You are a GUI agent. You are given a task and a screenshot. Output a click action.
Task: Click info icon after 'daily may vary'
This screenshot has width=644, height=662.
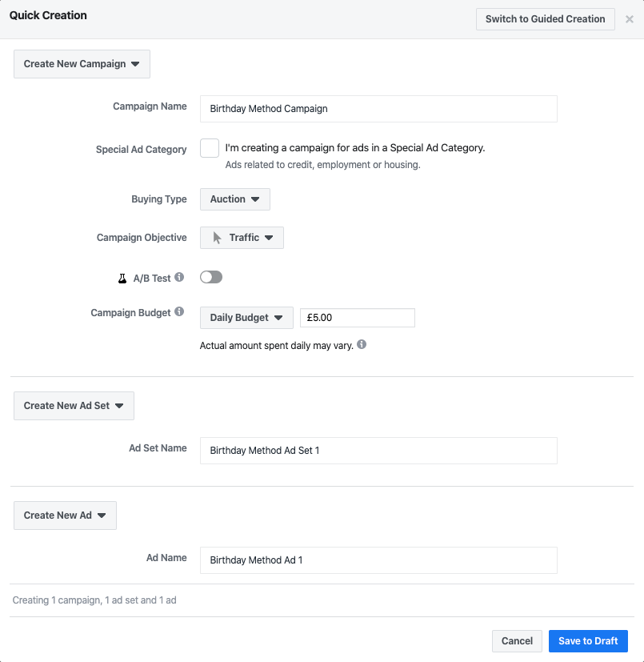pyautogui.click(x=362, y=345)
